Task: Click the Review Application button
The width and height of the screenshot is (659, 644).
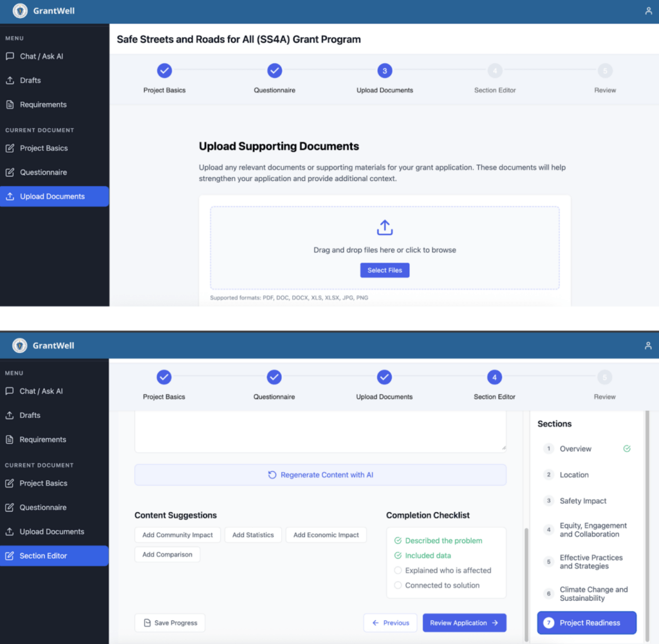Action: pyautogui.click(x=465, y=623)
